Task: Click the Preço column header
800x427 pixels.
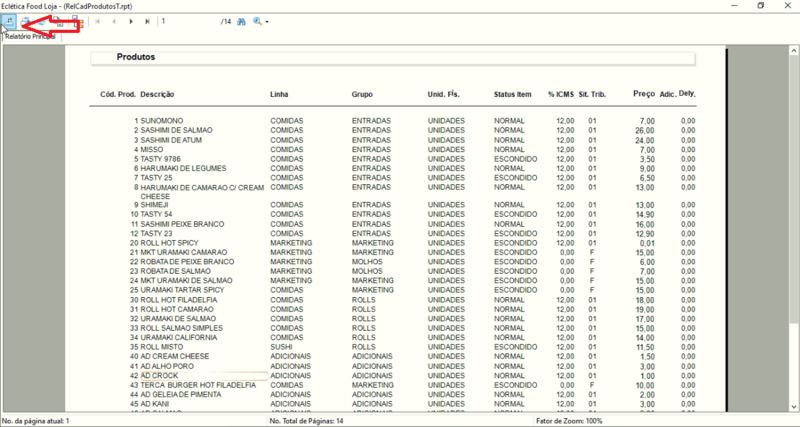Action: coord(644,94)
